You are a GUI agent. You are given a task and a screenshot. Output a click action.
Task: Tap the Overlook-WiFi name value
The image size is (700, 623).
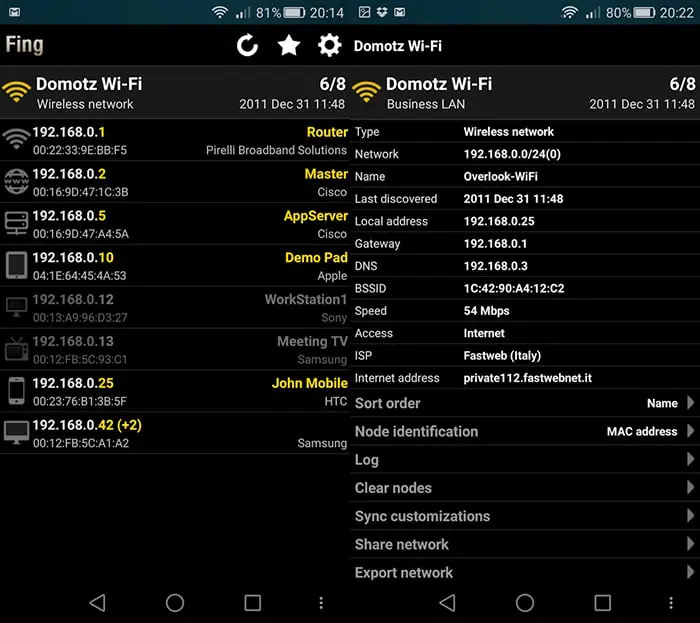[x=500, y=176]
